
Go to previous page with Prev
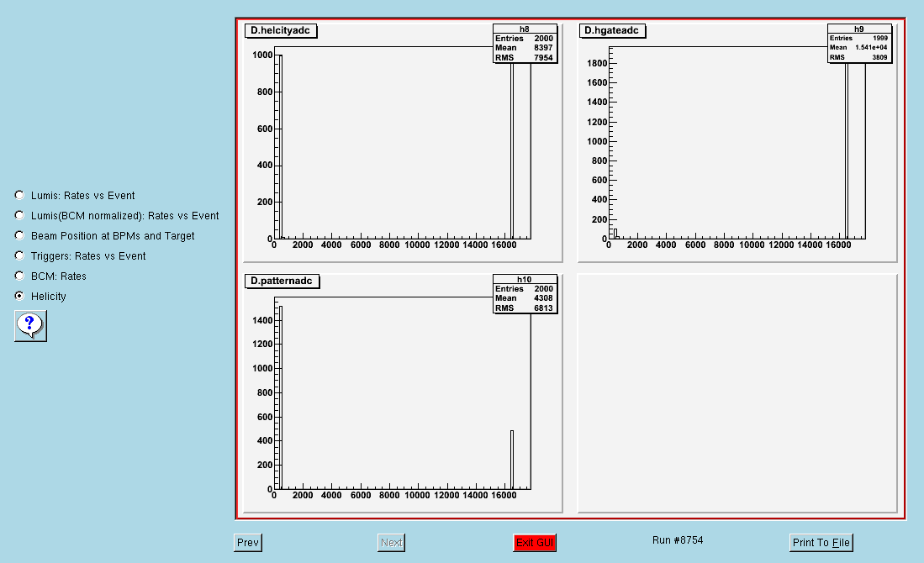click(247, 542)
